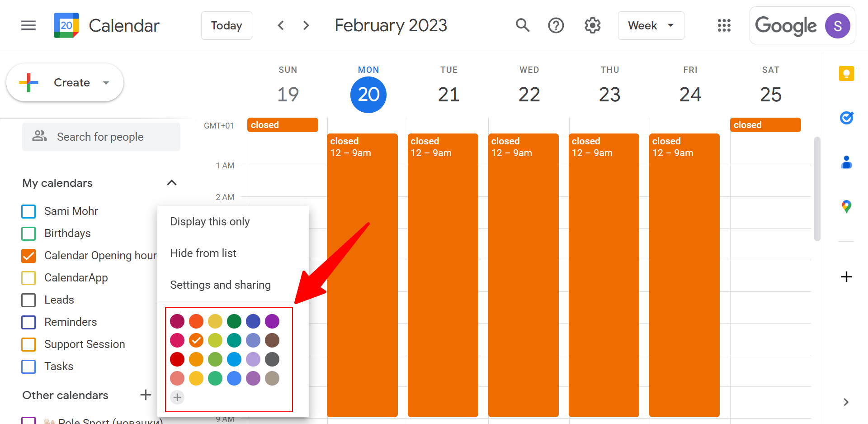868x424 pixels.
Task: Open the Calendar search icon
Action: pyautogui.click(x=522, y=25)
